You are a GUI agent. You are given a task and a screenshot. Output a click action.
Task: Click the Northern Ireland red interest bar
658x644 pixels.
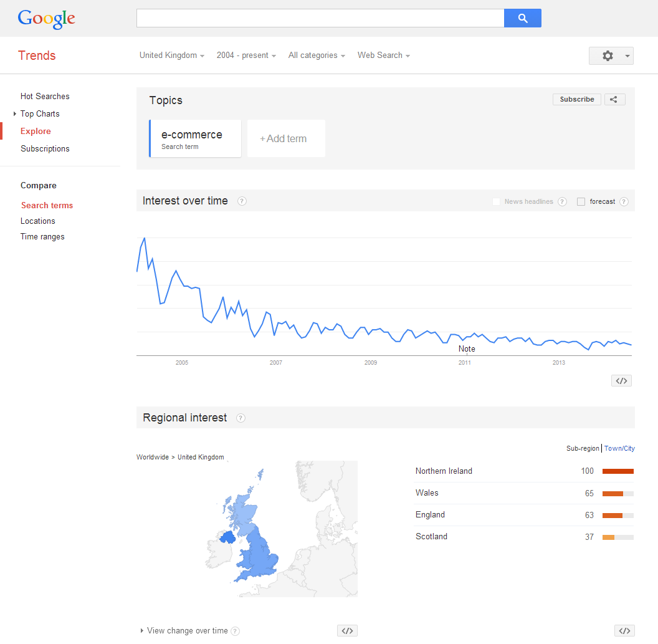pos(617,471)
